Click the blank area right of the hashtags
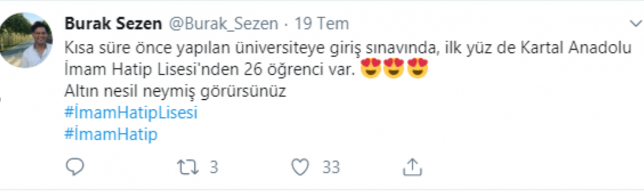The width and height of the screenshot is (644, 192). coord(403,123)
